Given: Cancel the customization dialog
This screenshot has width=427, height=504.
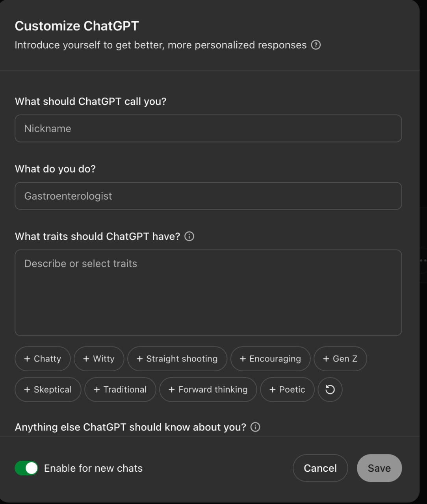Looking at the screenshot, I should 320,468.
